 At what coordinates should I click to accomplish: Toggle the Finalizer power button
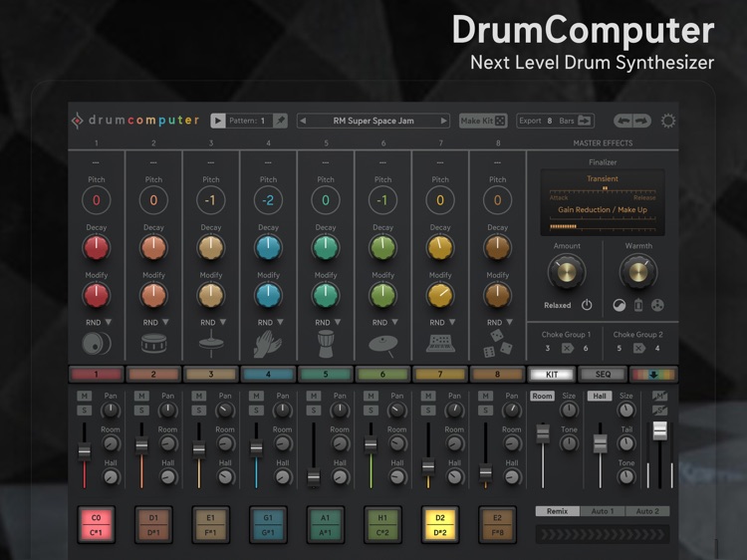click(x=587, y=305)
